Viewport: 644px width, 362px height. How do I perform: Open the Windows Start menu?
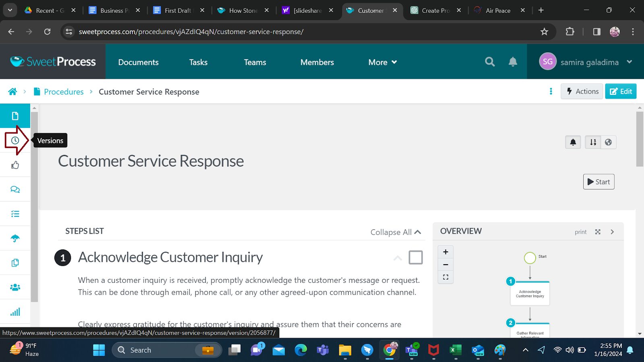99,350
